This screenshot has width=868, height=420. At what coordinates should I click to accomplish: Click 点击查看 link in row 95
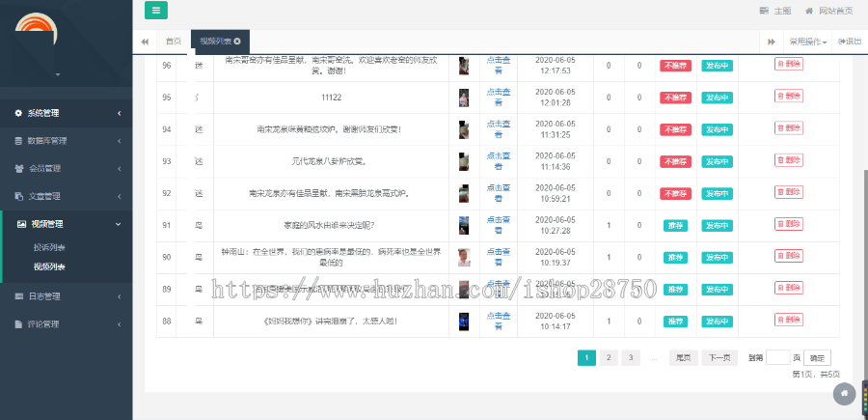click(499, 97)
